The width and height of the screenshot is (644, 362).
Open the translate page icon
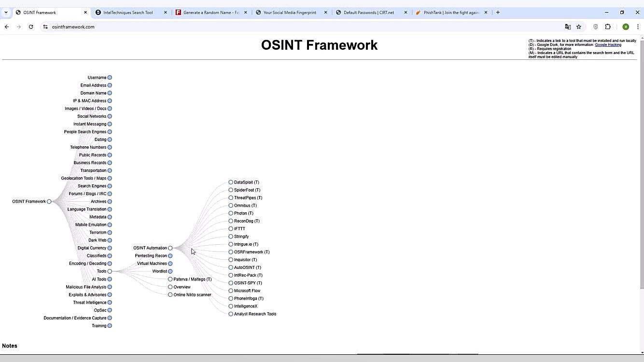568,27
